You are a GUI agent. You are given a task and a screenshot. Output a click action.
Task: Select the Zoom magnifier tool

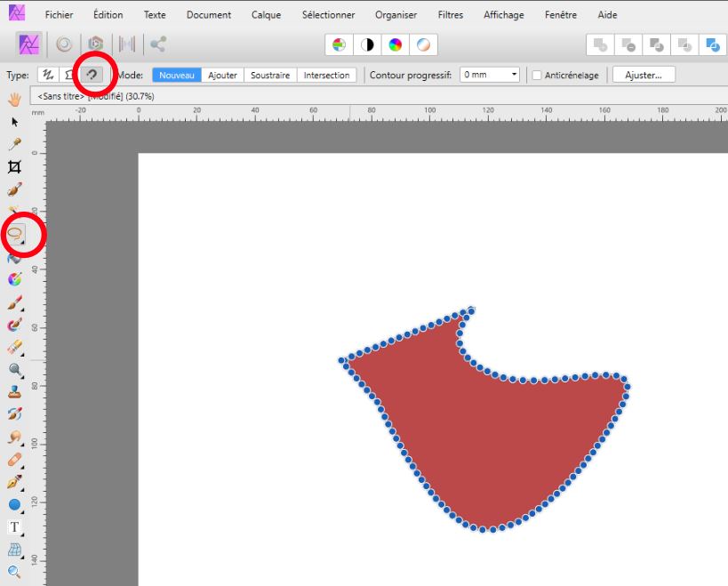15,572
